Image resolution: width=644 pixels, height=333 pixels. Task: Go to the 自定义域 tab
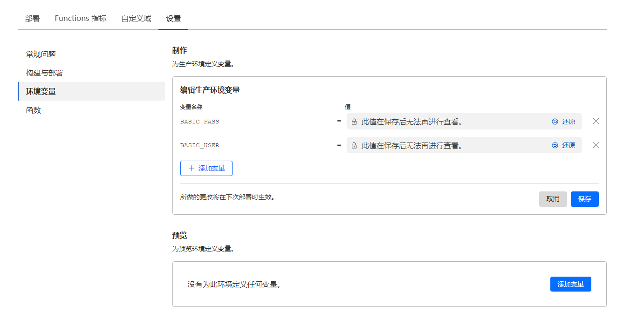click(136, 19)
